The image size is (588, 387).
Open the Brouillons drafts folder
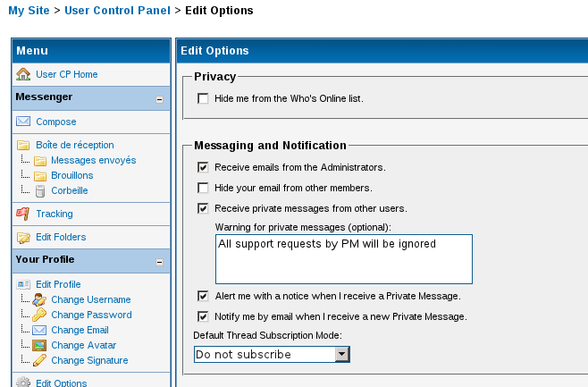(71, 175)
